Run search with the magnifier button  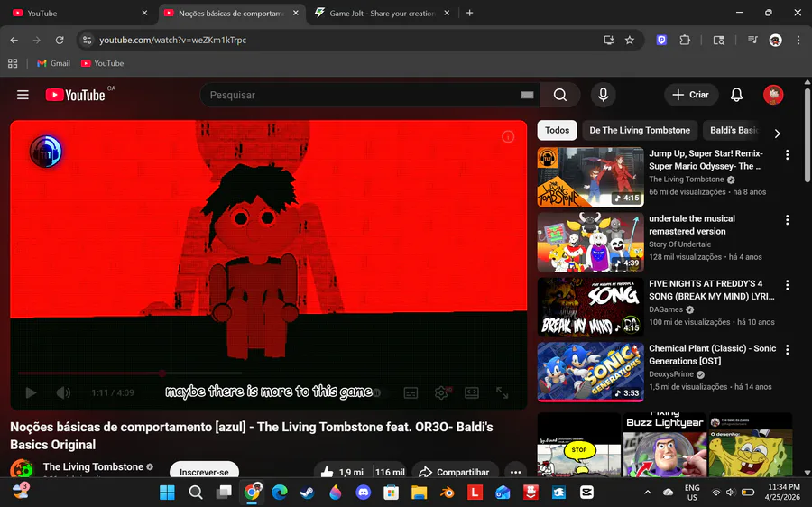point(559,95)
